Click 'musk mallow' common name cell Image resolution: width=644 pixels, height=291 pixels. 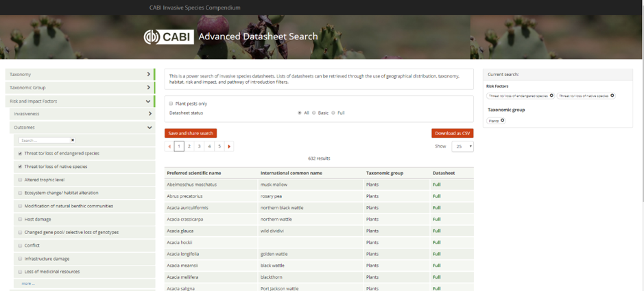pyautogui.click(x=274, y=185)
